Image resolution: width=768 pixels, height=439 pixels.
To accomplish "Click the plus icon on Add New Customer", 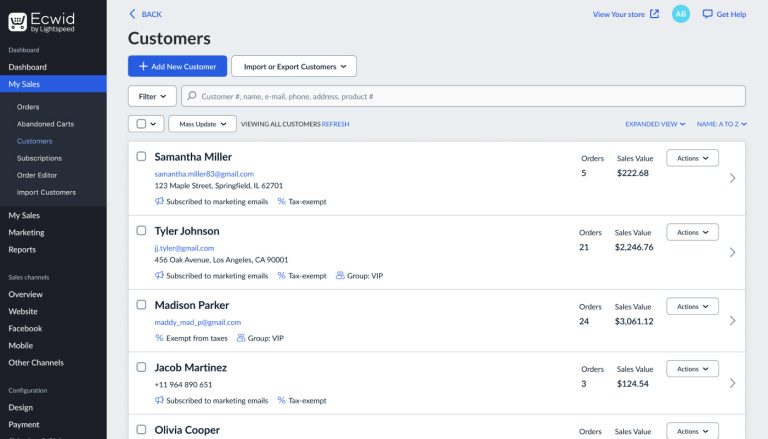I will tap(143, 66).
